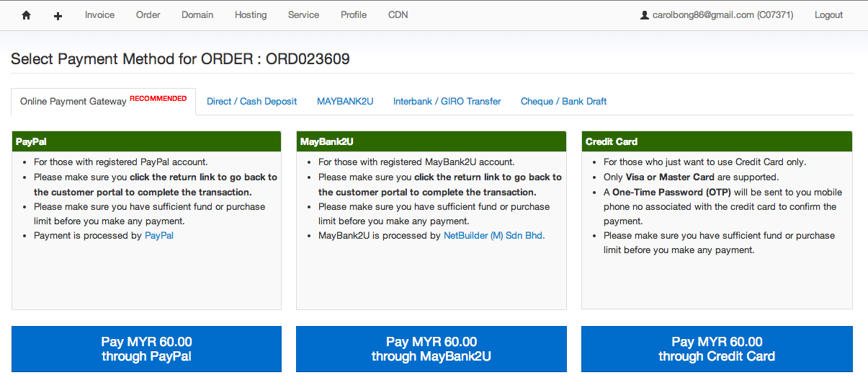This screenshot has height=388, width=868.
Task: Open the Hosting menu
Action: coord(251,15)
